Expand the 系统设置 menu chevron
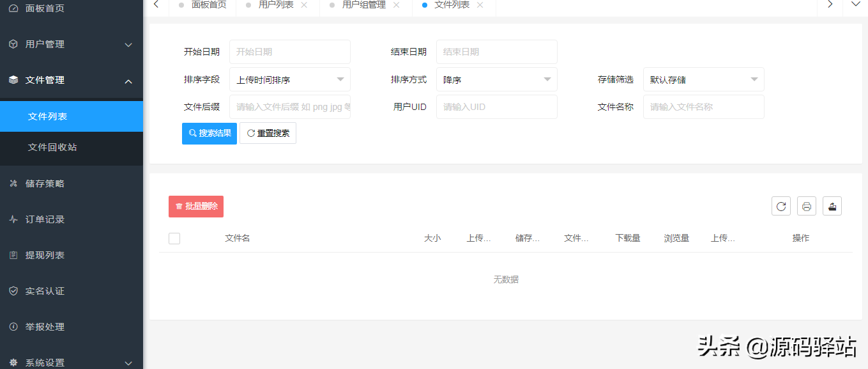 coord(128,363)
